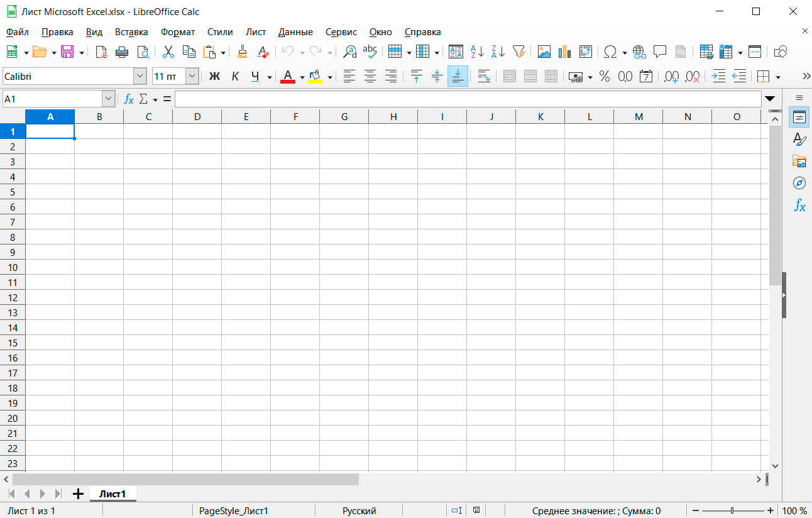Open the Вставка menu
This screenshot has height=518, width=812.
(x=131, y=32)
